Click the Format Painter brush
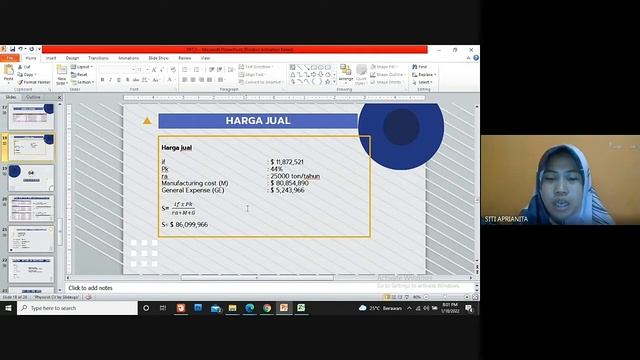Viewport: 640px width, 360px height. 20,82
